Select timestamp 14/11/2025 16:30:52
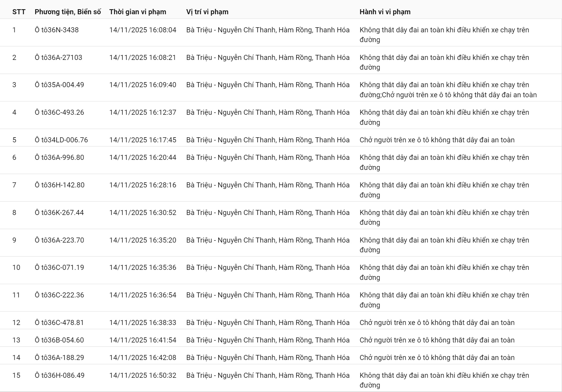The height and width of the screenshot is (392, 562). click(143, 213)
